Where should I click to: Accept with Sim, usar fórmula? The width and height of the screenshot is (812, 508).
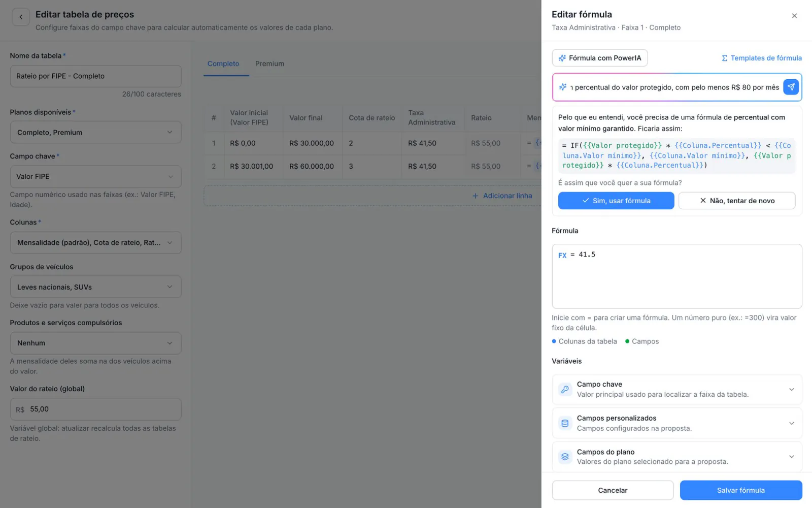click(616, 201)
